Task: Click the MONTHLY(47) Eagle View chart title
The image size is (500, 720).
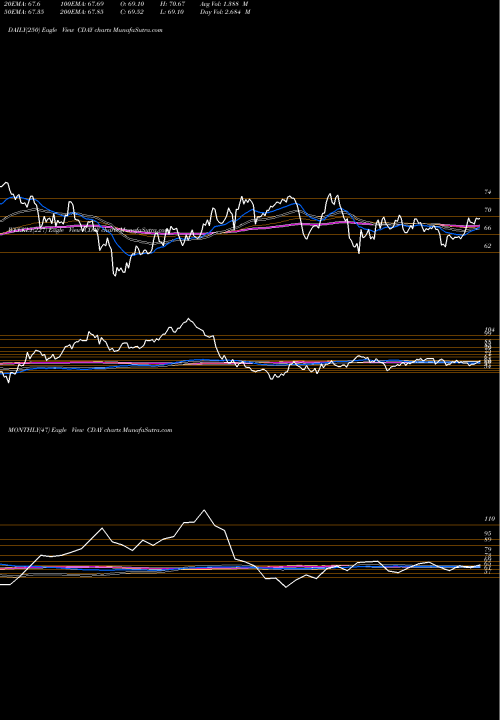Action: tap(90, 430)
